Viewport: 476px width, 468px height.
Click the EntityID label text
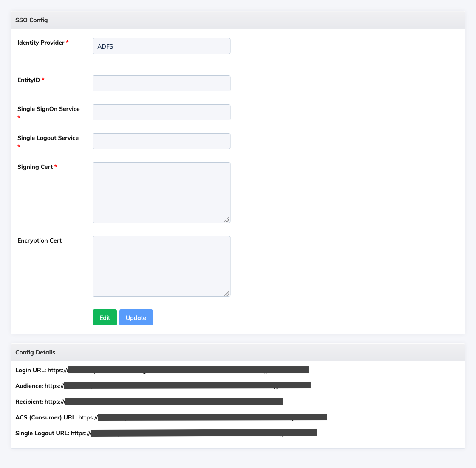pos(28,80)
